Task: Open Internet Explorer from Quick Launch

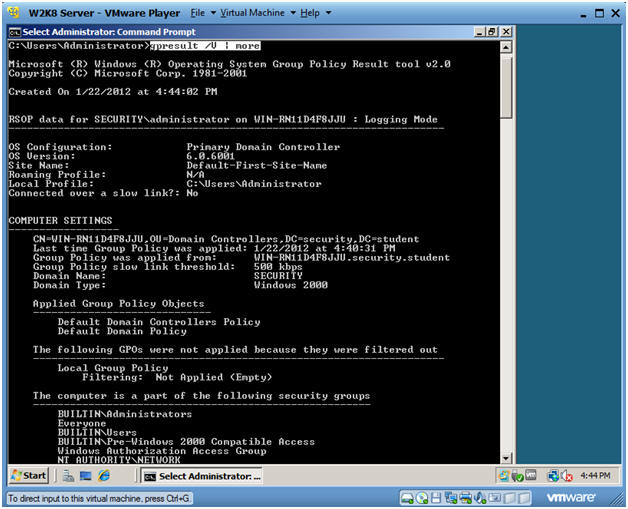Action: (x=104, y=476)
